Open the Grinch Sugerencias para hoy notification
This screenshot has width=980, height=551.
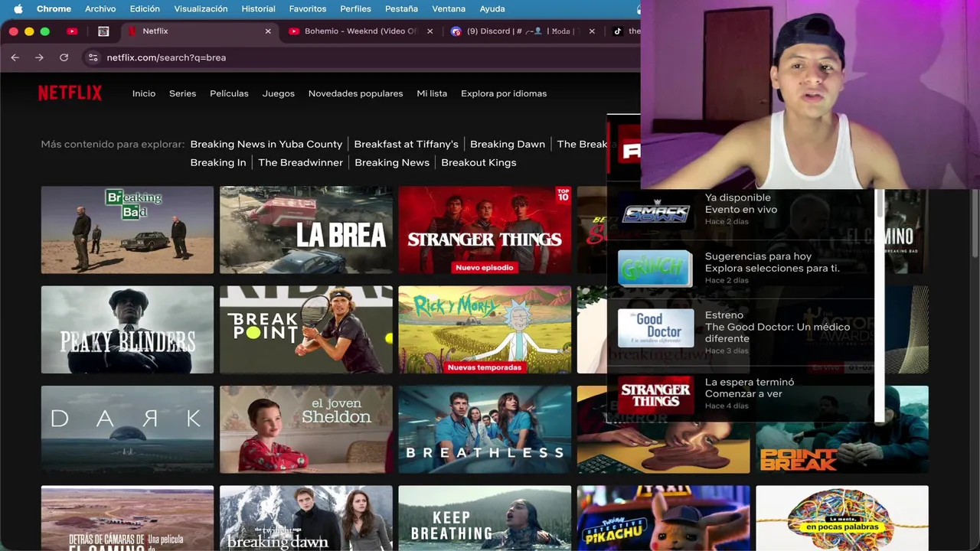point(741,268)
